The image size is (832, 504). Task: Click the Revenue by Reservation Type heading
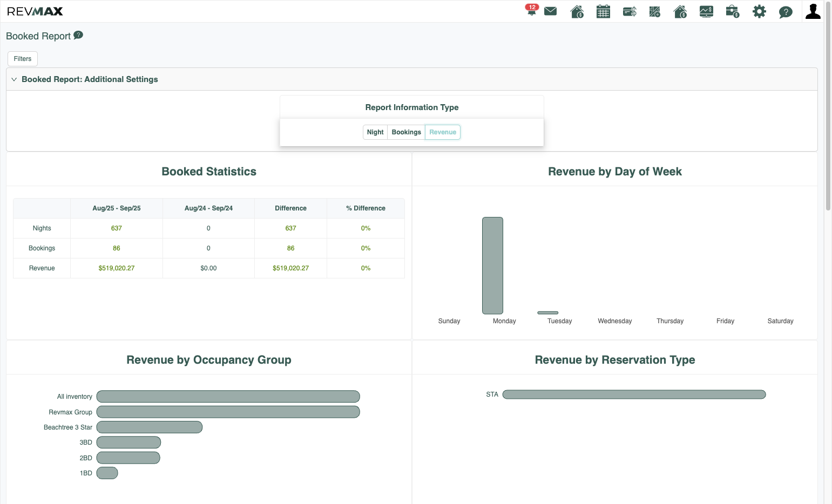[615, 360]
